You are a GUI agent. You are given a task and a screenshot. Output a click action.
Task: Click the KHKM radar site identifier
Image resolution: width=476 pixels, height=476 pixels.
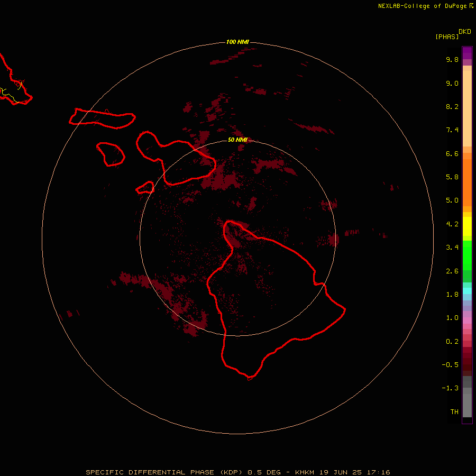coord(305,472)
